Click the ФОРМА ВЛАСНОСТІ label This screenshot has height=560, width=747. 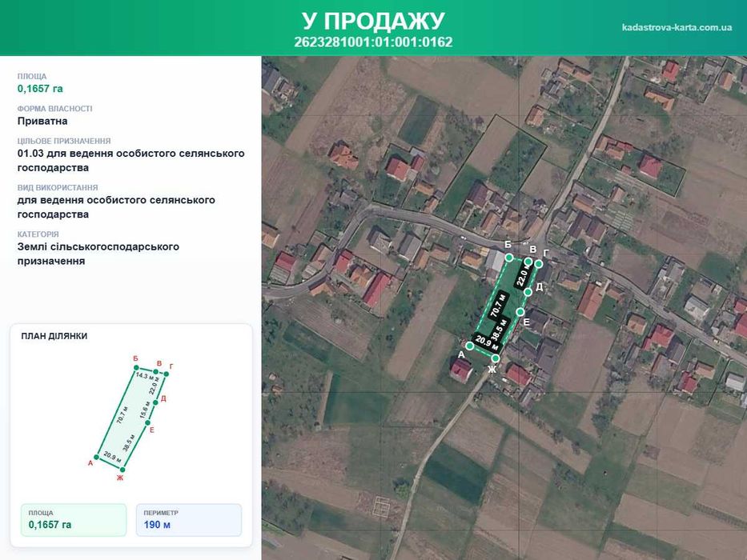pos(54,109)
